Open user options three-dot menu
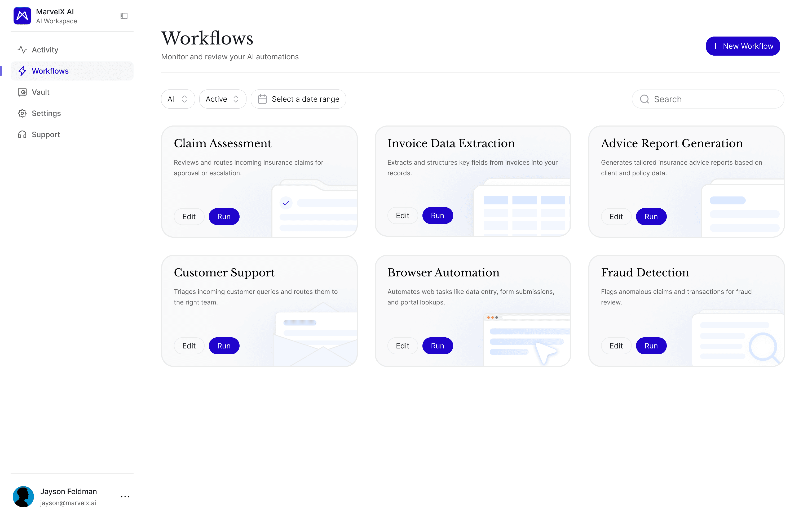Image resolution: width=812 pixels, height=520 pixels. pos(125,497)
